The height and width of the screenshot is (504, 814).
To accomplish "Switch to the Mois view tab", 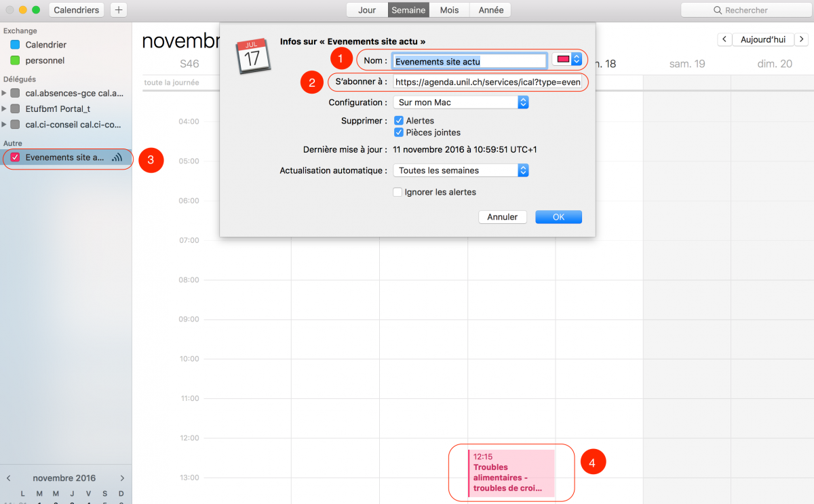I will click(x=449, y=10).
